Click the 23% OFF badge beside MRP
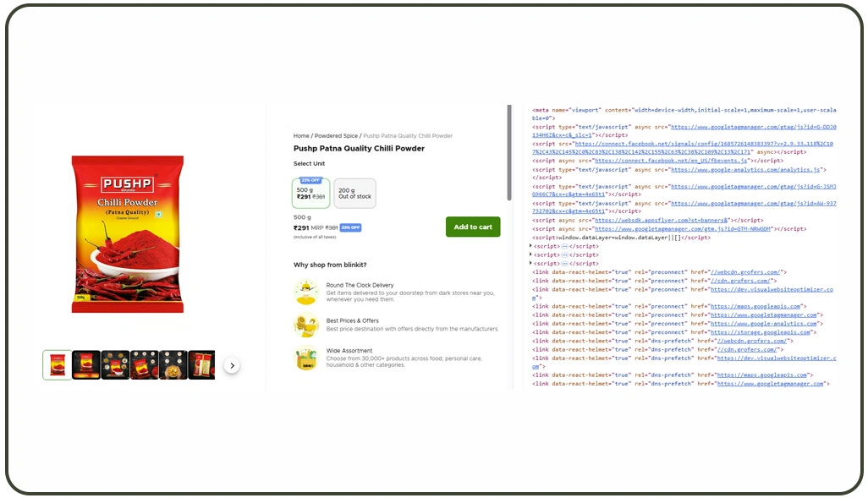868x498 pixels. click(x=350, y=227)
